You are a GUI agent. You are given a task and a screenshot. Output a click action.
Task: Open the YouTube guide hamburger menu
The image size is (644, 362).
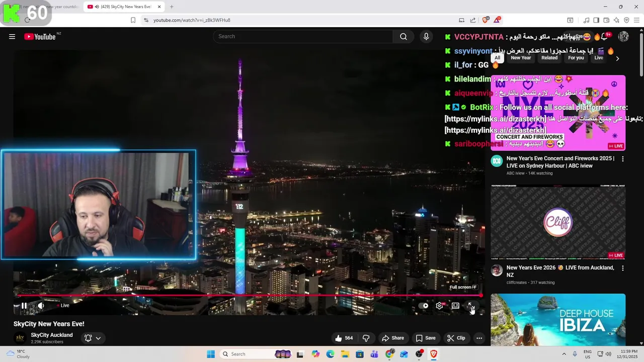click(12, 36)
